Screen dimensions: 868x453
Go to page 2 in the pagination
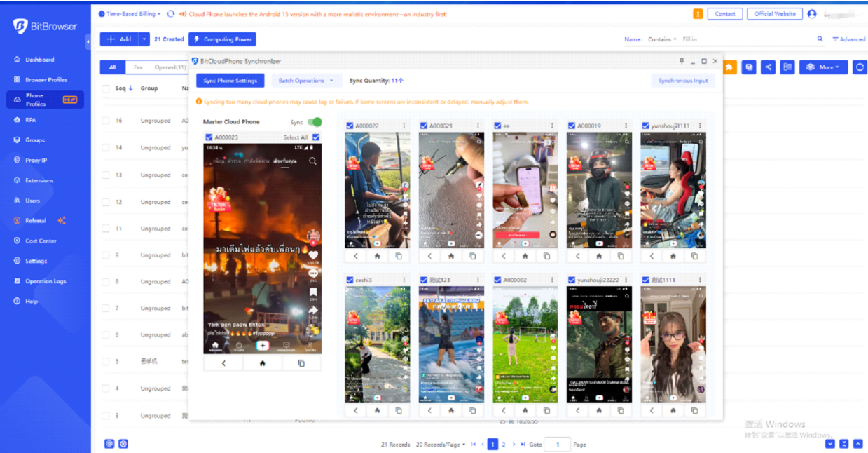pyautogui.click(x=504, y=445)
